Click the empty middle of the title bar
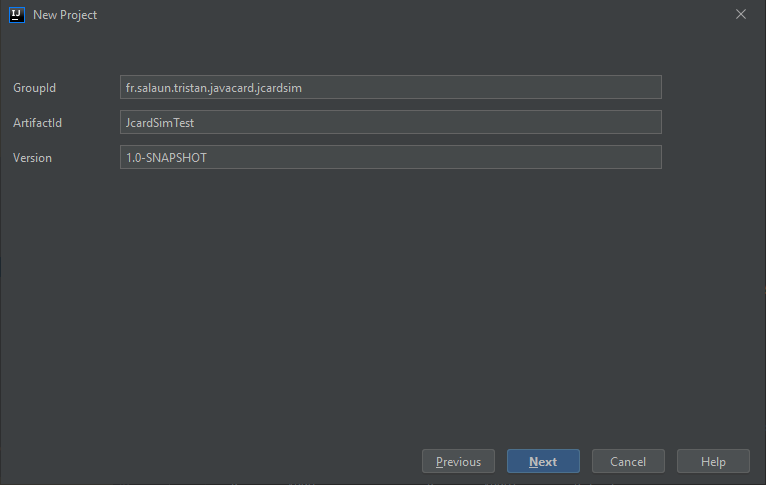The image size is (766, 485). click(400, 15)
